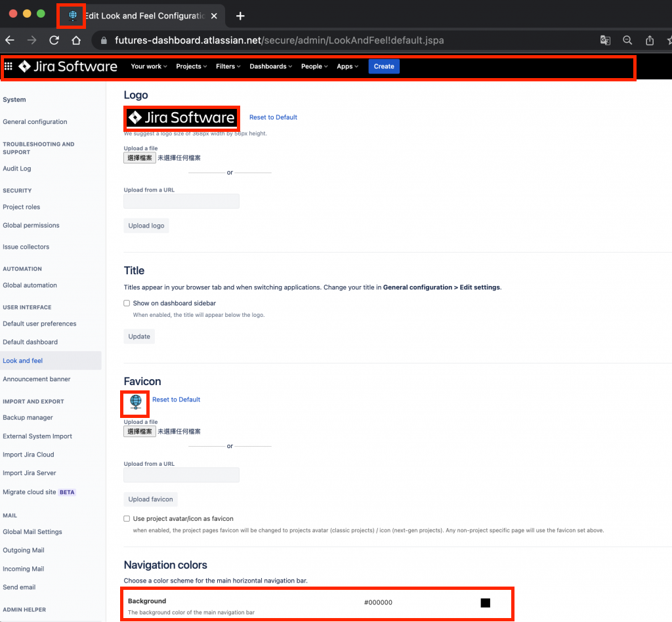Click Reset to Default for favicon
This screenshot has height=622, width=672.
tap(176, 400)
